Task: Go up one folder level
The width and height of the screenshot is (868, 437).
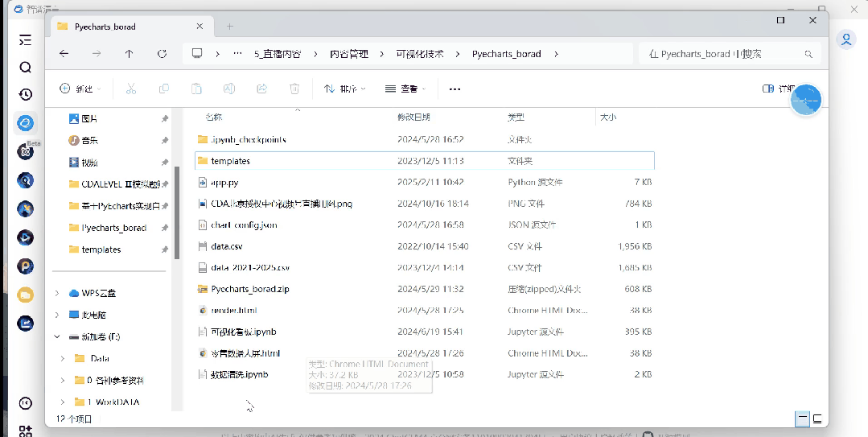Action: 129,54
